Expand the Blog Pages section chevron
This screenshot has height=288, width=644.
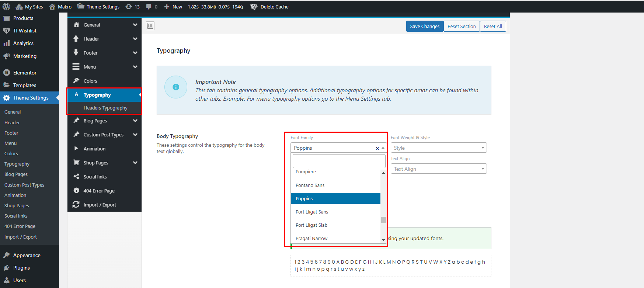click(135, 121)
